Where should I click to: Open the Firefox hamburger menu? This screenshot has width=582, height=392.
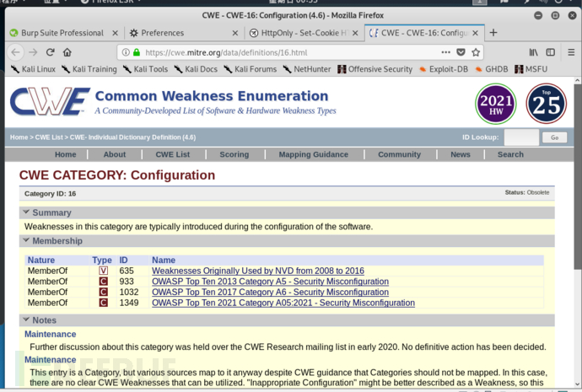click(571, 52)
